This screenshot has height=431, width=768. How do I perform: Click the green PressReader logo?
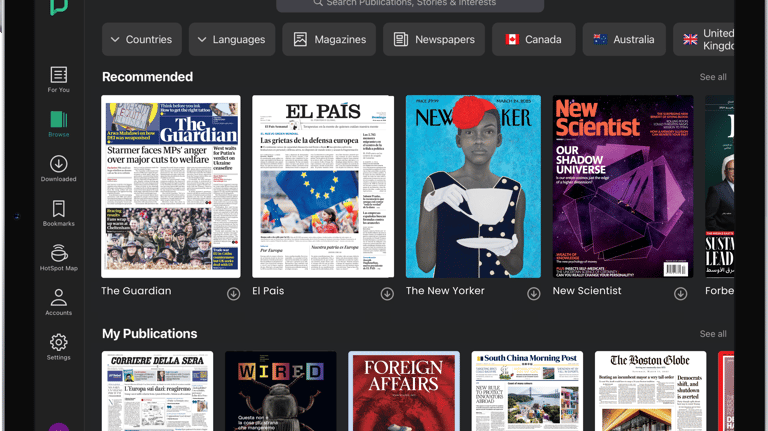click(58, 7)
